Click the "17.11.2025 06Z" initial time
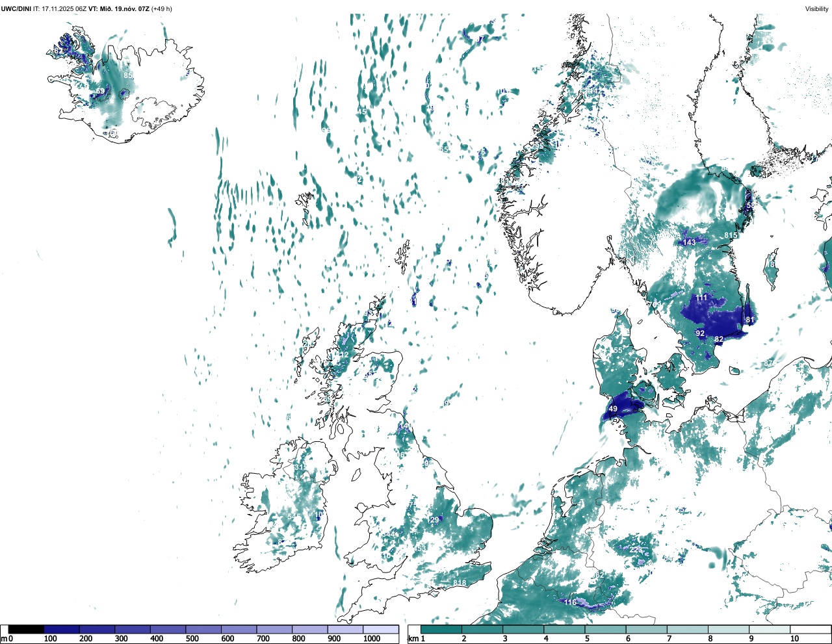This screenshot has height=644, width=832. pos(64,8)
